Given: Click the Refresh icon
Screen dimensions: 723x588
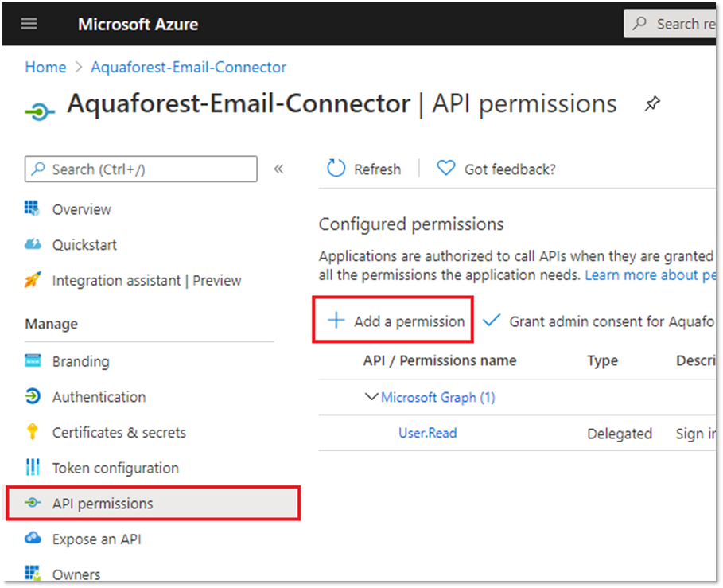Looking at the screenshot, I should pos(336,169).
